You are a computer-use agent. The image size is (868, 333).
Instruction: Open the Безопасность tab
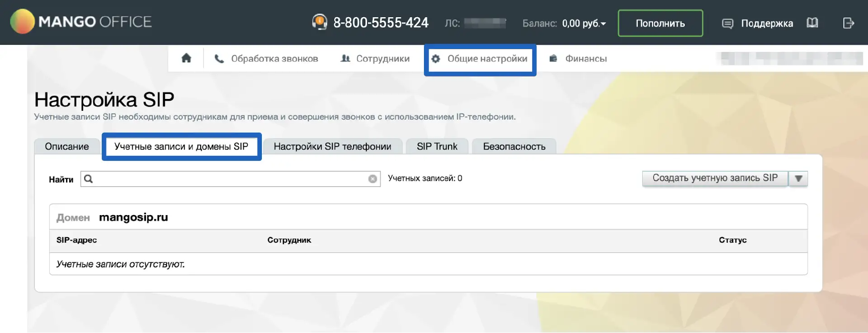(514, 146)
